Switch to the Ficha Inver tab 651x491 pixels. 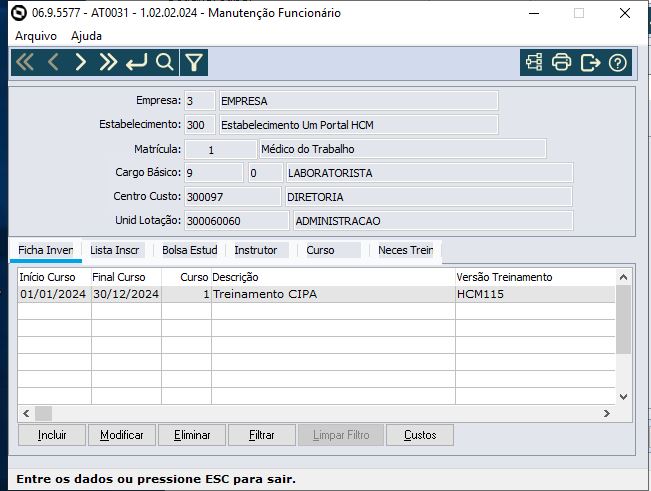pyautogui.click(x=46, y=250)
